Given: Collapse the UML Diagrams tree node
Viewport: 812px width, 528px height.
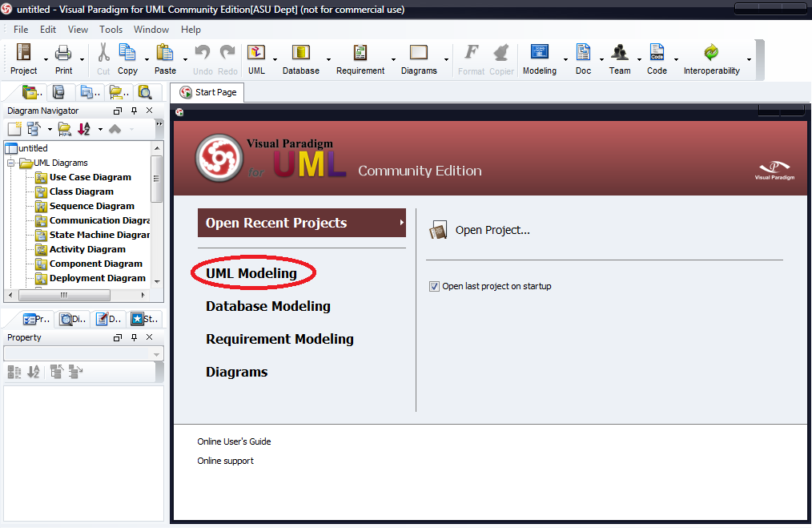Looking at the screenshot, I should 10,163.
